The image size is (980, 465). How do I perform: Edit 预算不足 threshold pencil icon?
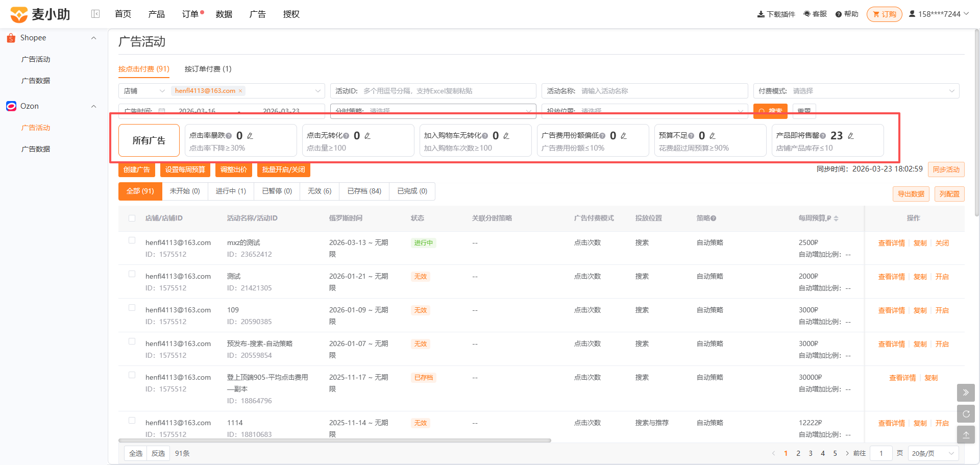coord(713,136)
